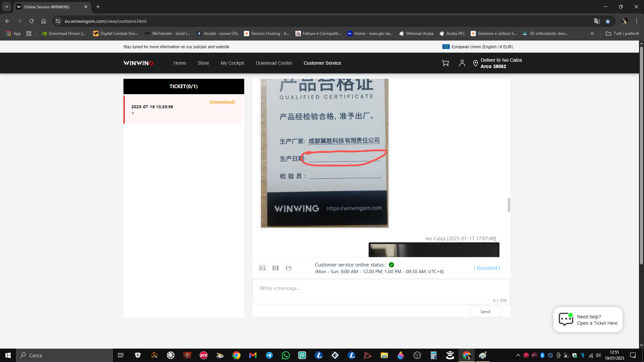
Task: Open the WeTransfer bookmark
Action: tap(168, 34)
